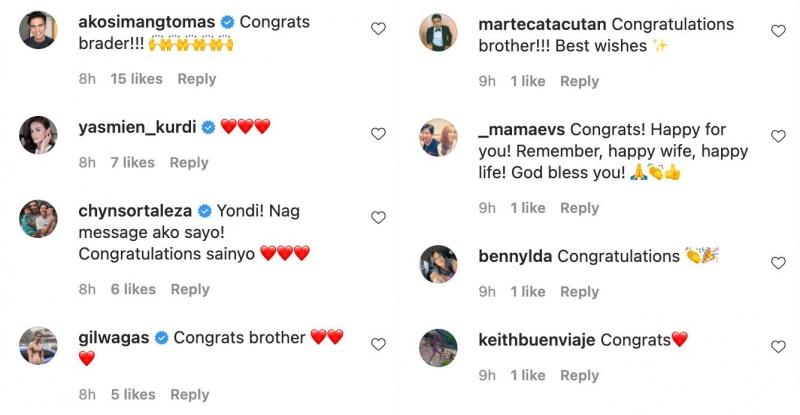Reply to yasmien_kurdi's hearts comment
The image size is (800, 415).
tap(189, 162)
